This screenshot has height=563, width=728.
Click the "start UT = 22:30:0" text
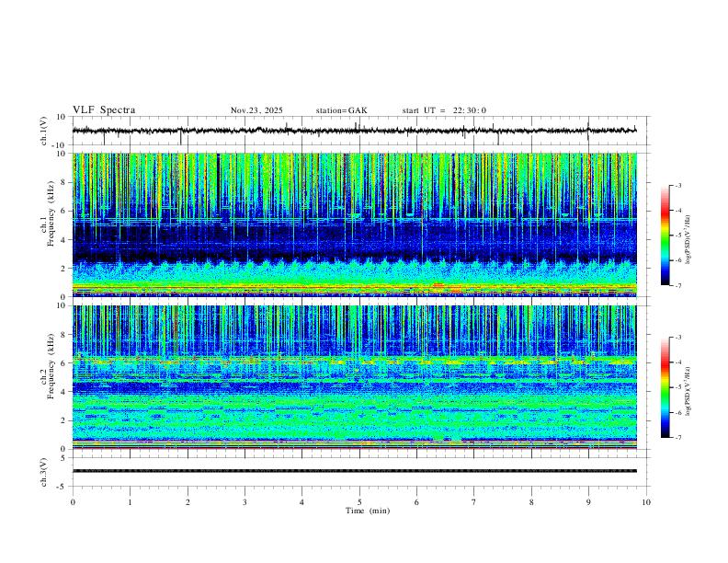[444, 110]
